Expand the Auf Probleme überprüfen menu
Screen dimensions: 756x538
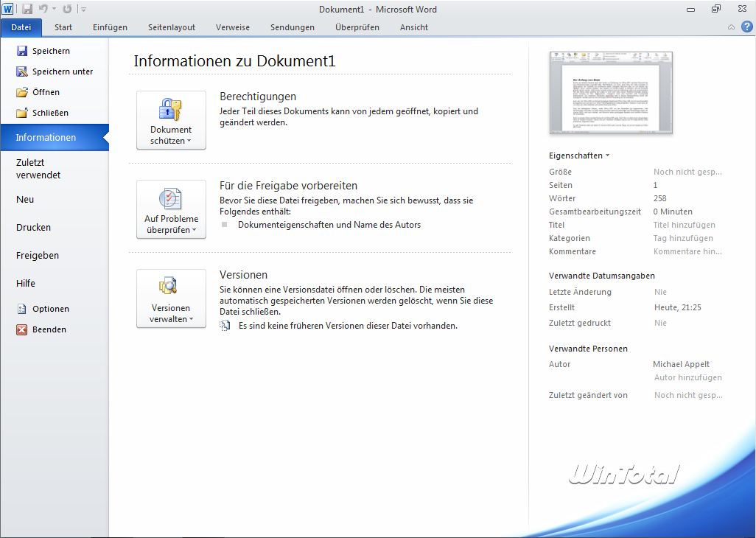tap(171, 209)
